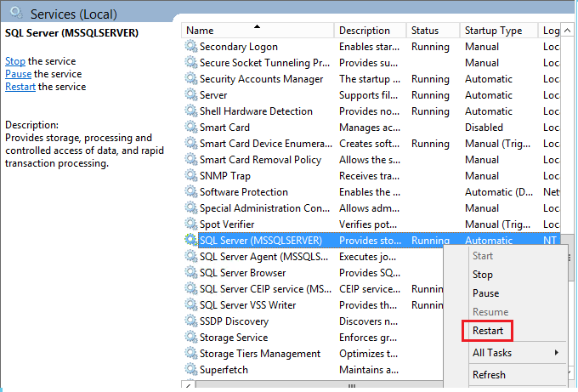
Task: Choose Restart in the context menu
Action: click(x=488, y=331)
